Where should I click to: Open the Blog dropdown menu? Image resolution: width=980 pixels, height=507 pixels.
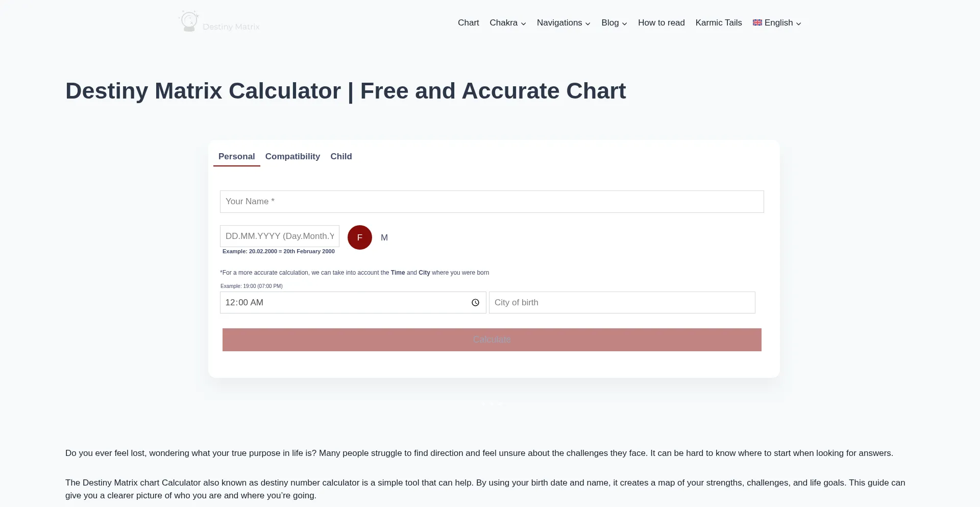point(614,23)
